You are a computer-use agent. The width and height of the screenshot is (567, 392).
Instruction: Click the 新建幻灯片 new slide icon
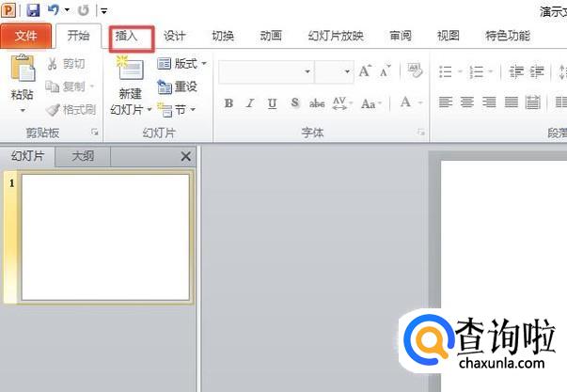point(130,69)
